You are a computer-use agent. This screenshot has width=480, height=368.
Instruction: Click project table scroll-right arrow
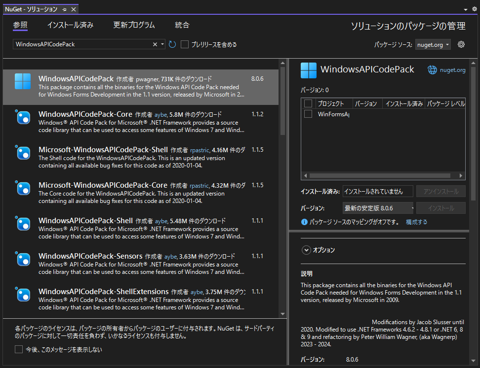(461, 175)
